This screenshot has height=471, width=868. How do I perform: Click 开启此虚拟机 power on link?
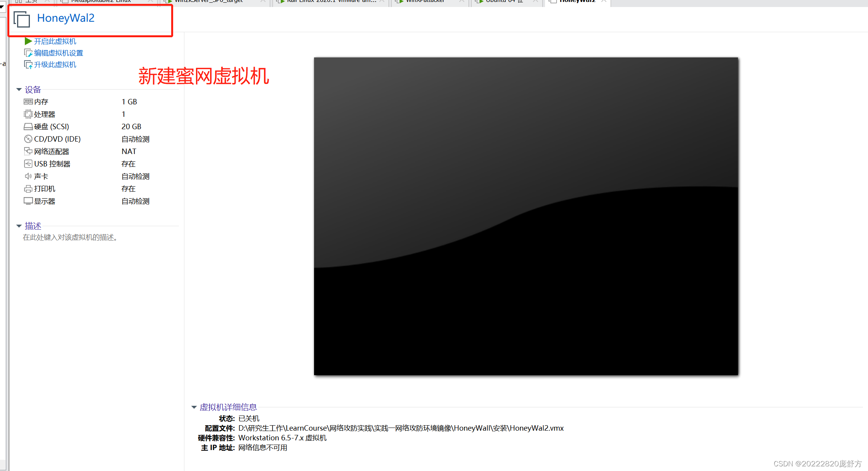pyautogui.click(x=55, y=41)
